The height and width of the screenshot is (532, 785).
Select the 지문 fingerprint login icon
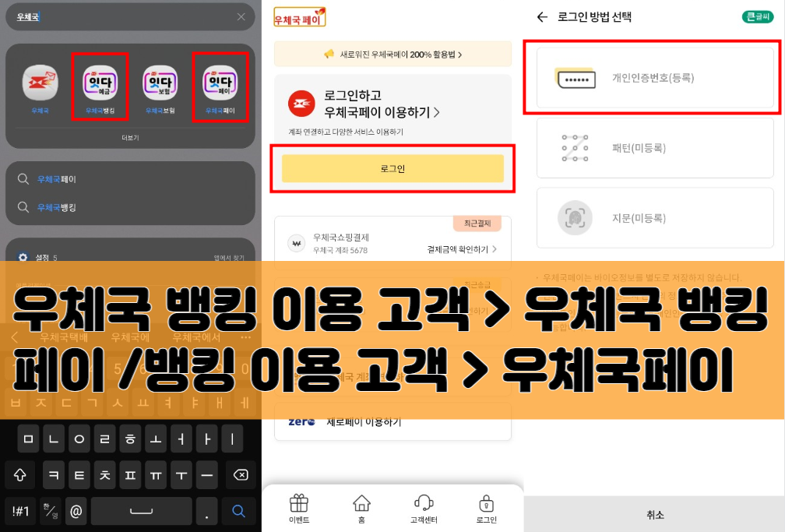coord(575,218)
